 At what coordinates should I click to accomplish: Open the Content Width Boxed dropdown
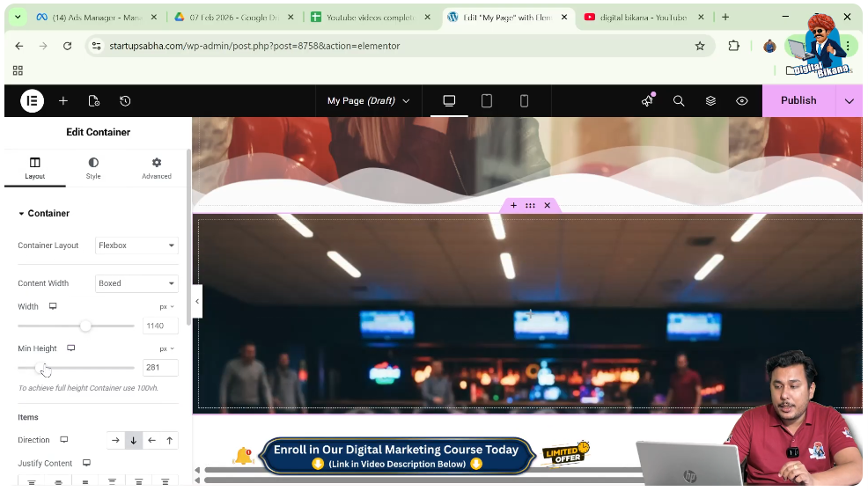pyautogui.click(x=136, y=283)
